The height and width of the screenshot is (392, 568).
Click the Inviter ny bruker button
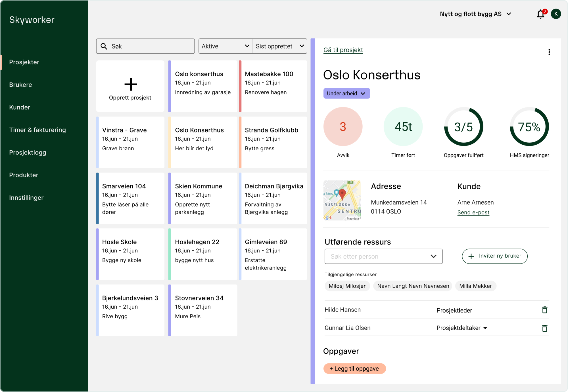[494, 256]
